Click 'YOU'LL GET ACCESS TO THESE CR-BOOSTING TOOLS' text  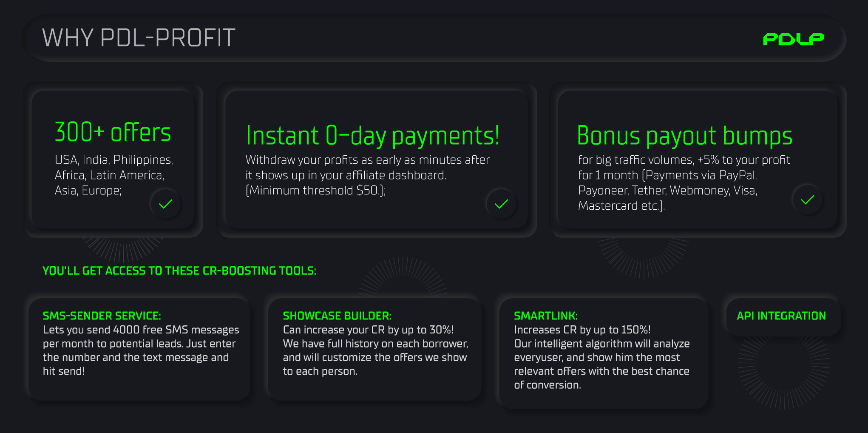(179, 271)
